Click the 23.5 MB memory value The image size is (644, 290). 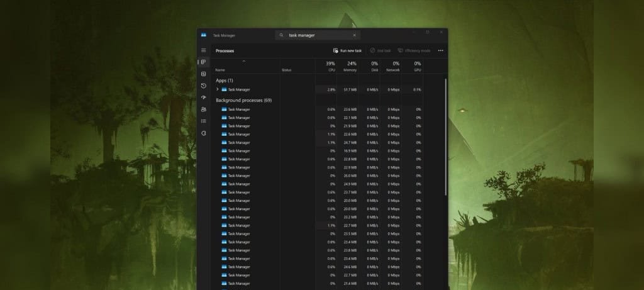[x=350, y=234]
